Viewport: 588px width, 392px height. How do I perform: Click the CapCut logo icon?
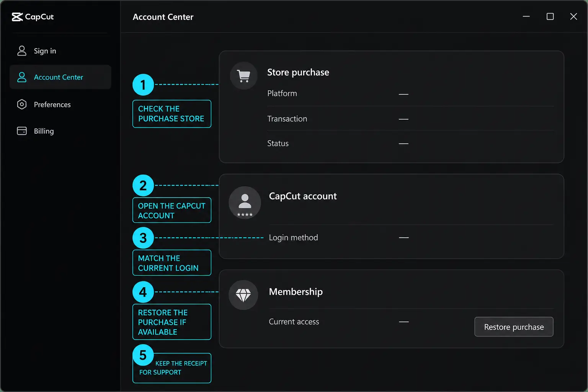coord(17,17)
